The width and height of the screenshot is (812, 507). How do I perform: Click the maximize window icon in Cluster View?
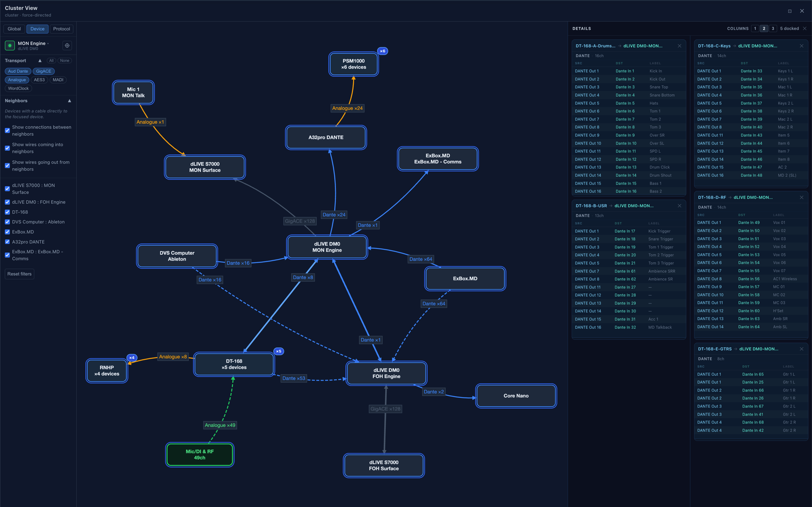point(790,11)
